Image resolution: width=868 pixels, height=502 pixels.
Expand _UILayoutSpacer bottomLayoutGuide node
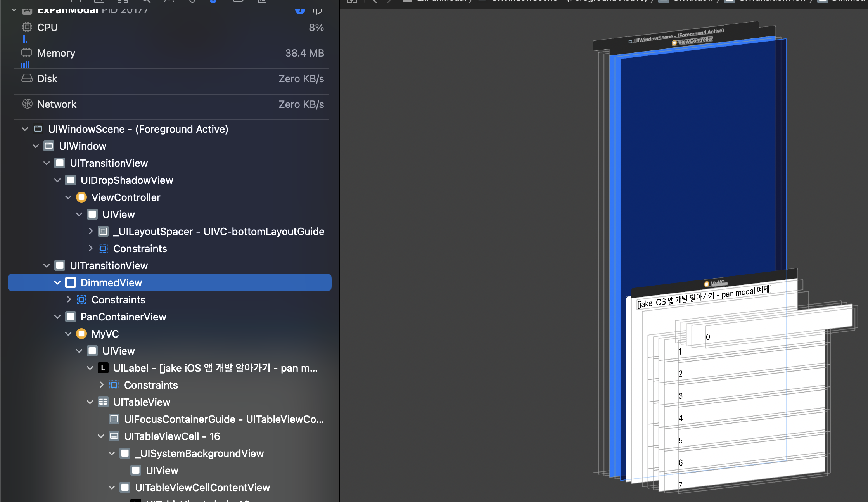[90, 231]
